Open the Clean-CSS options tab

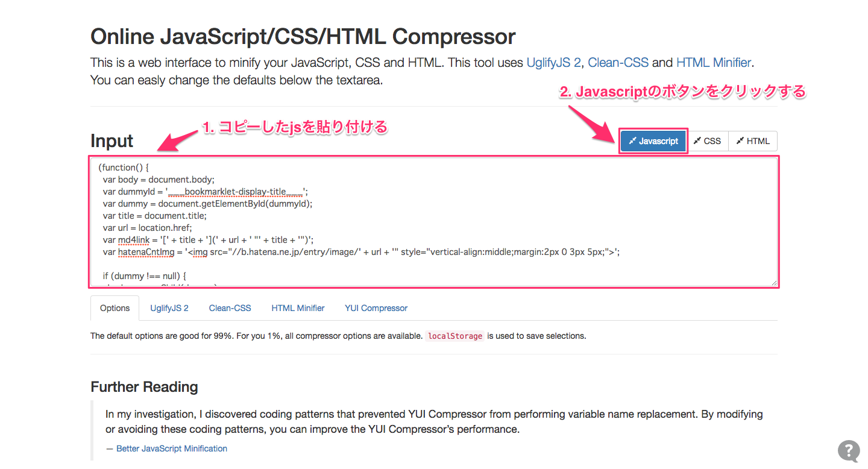230,308
